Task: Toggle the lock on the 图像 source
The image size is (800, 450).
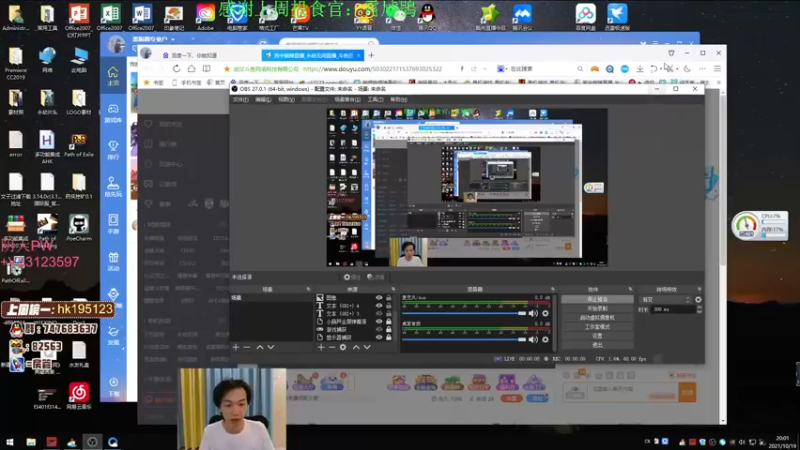Action: pyautogui.click(x=389, y=297)
